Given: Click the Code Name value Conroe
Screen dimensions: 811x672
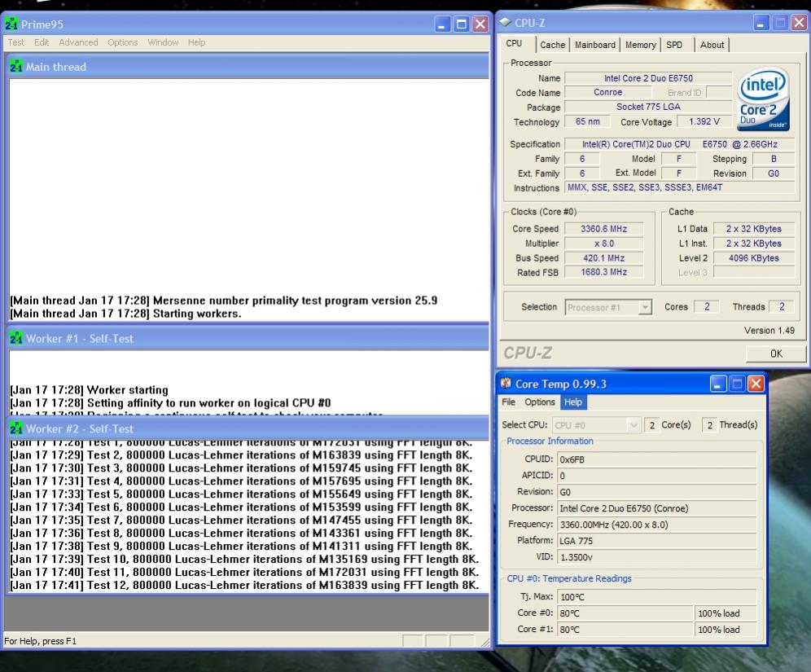Looking at the screenshot, I should pos(607,92).
